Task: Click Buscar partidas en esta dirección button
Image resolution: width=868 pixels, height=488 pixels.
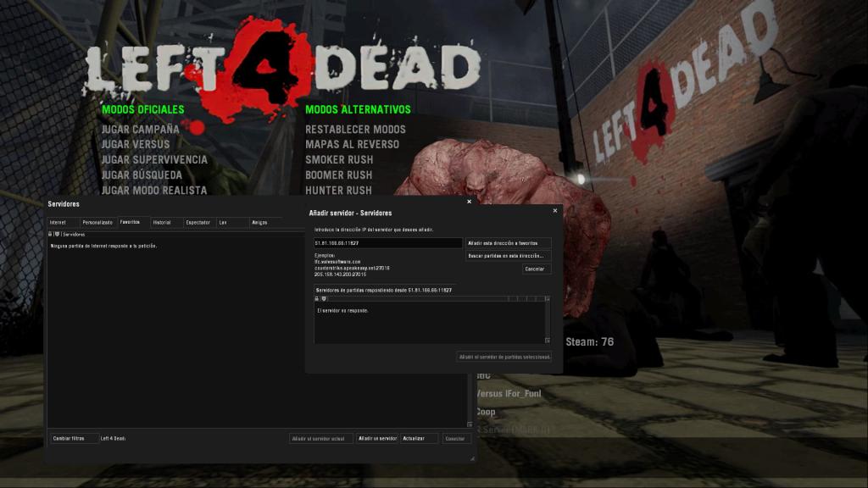Action: click(508, 256)
